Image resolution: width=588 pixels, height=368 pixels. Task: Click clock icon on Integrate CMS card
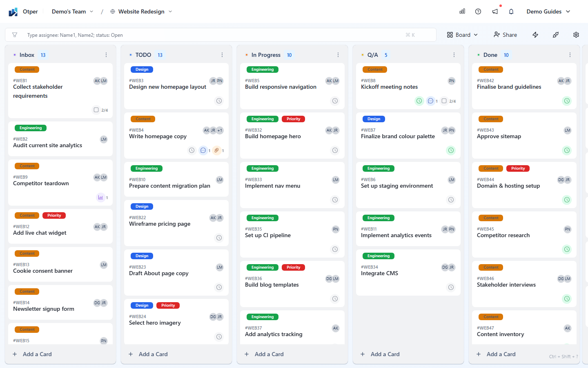(451, 287)
